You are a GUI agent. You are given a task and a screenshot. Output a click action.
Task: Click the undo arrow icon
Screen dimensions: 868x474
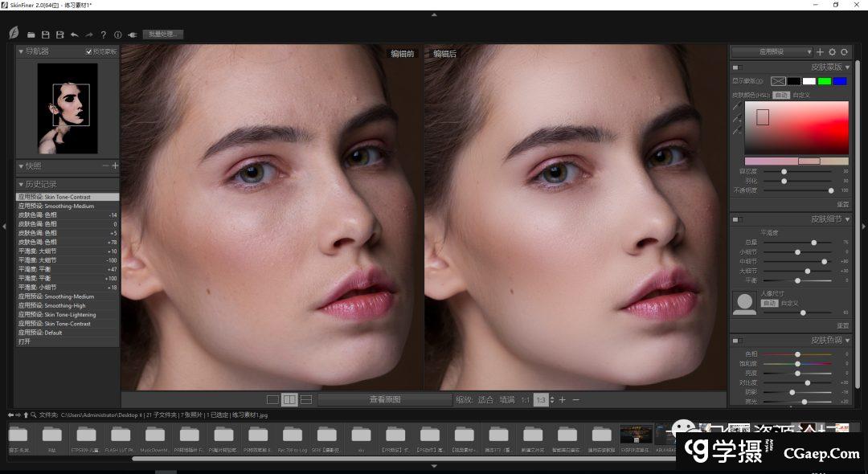pos(75,35)
